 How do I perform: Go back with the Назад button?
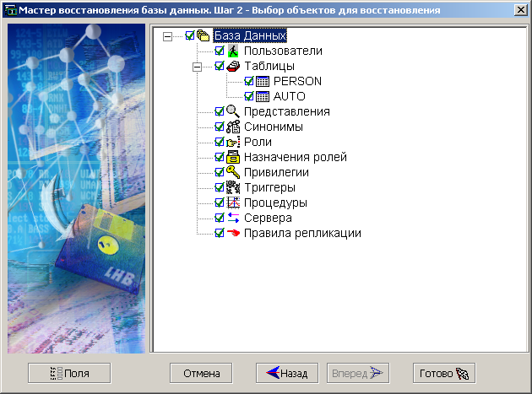287,373
